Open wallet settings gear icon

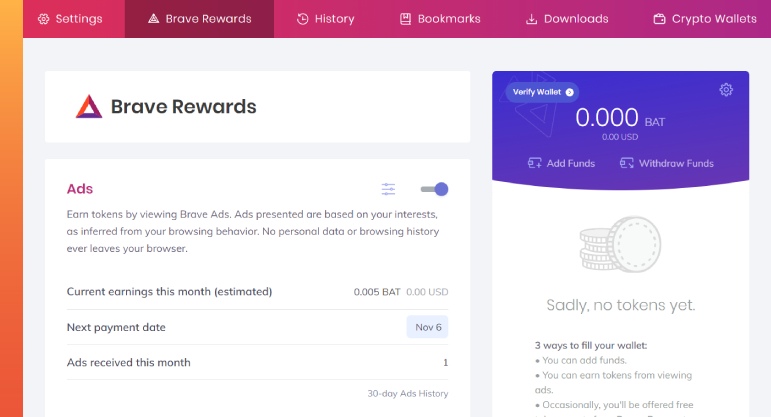[726, 89]
